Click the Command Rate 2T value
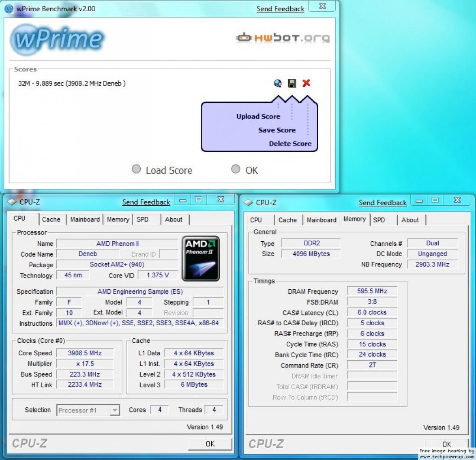This screenshot has width=476, height=460. (372, 365)
